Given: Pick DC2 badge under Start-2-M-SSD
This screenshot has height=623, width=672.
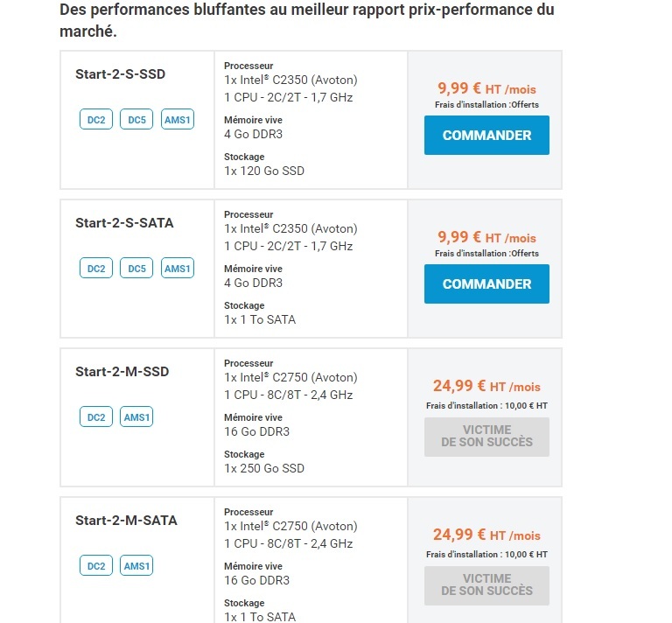Looking at the screenshot, I should 96,417.
